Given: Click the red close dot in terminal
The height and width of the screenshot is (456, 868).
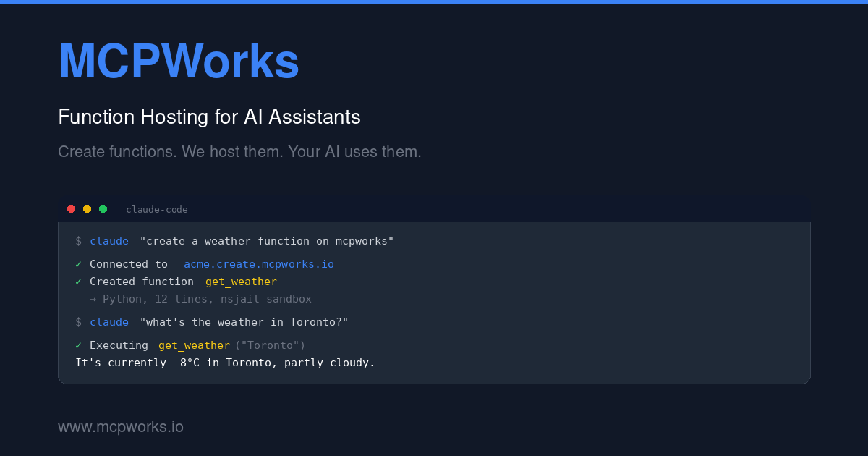Looking at the screenshot, I should [x=71, y=209].
